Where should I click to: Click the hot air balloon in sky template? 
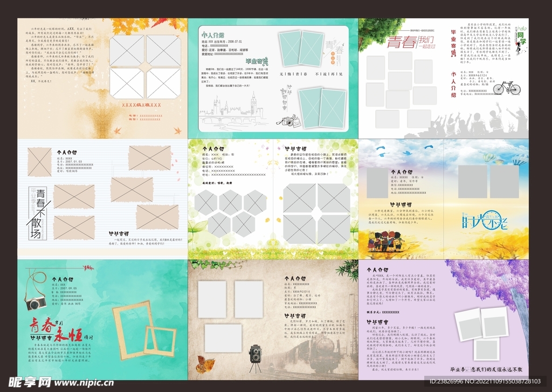coord(488,157)
